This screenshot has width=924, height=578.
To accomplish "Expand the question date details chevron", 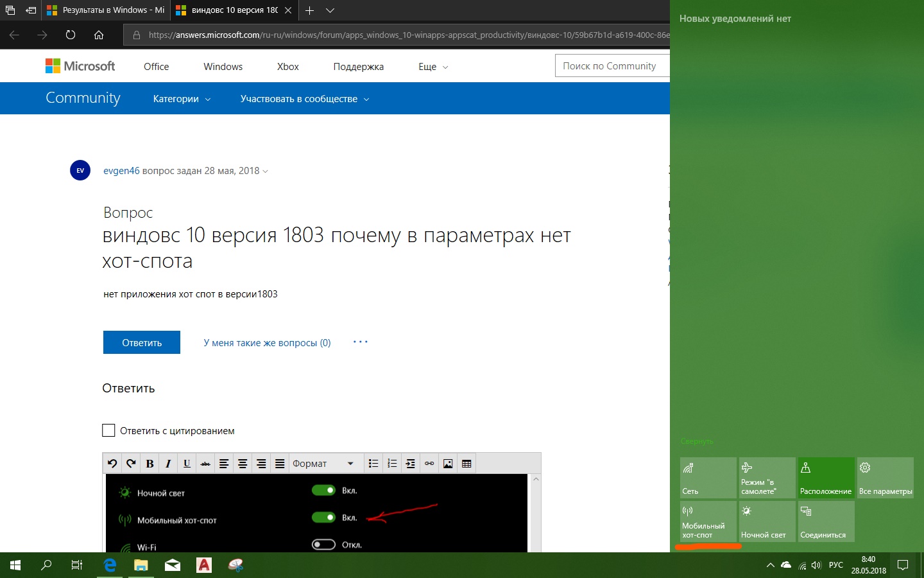I will pyautogui.click(x=266, y=171).
